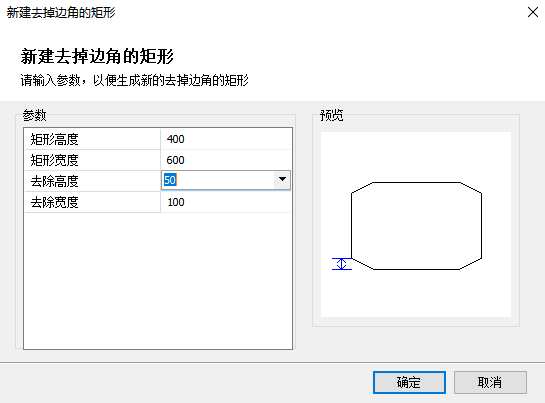This screenshot has width=545, height=403.
Task: Click the 去除高度 input box showing 50
Action: click(x=218, y=180)
